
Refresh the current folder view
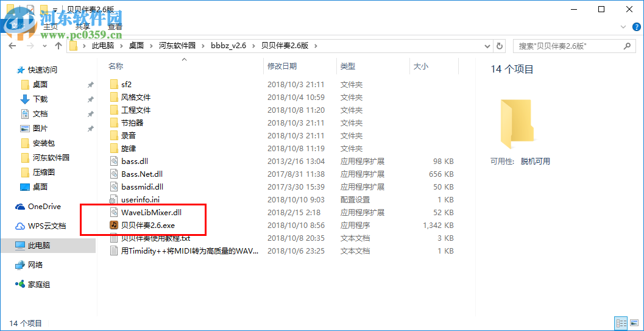click(499, 46)
